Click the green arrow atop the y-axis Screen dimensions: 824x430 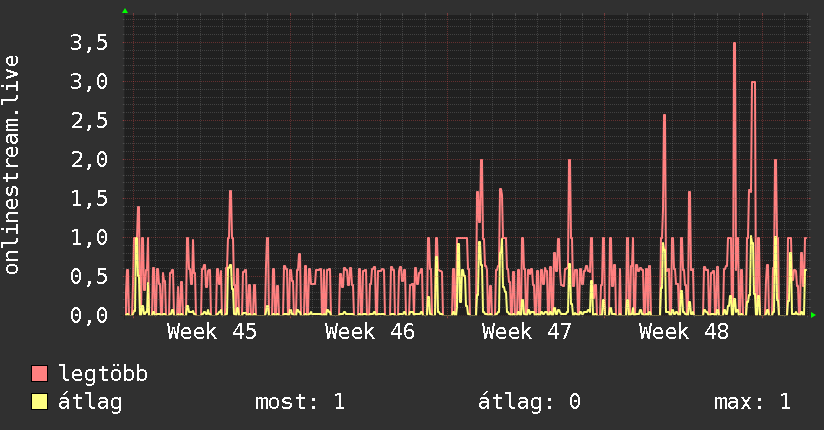coord(125,11)
